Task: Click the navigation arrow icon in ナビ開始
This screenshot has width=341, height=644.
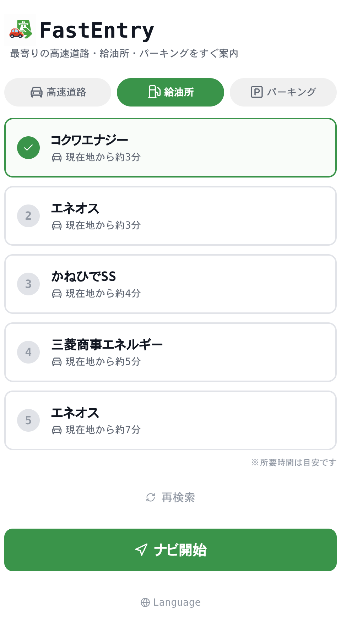Action: pyautogui.click(x=141, y=550)
